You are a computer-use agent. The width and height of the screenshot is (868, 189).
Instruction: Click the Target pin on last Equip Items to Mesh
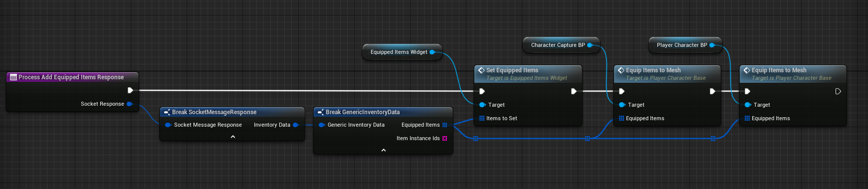click(748, 105)
